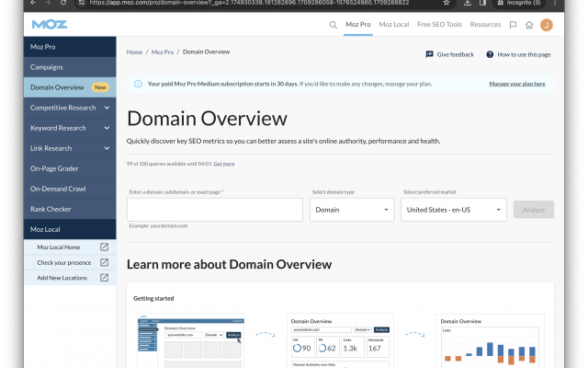Click Manage your plan here link

point(517,84)
